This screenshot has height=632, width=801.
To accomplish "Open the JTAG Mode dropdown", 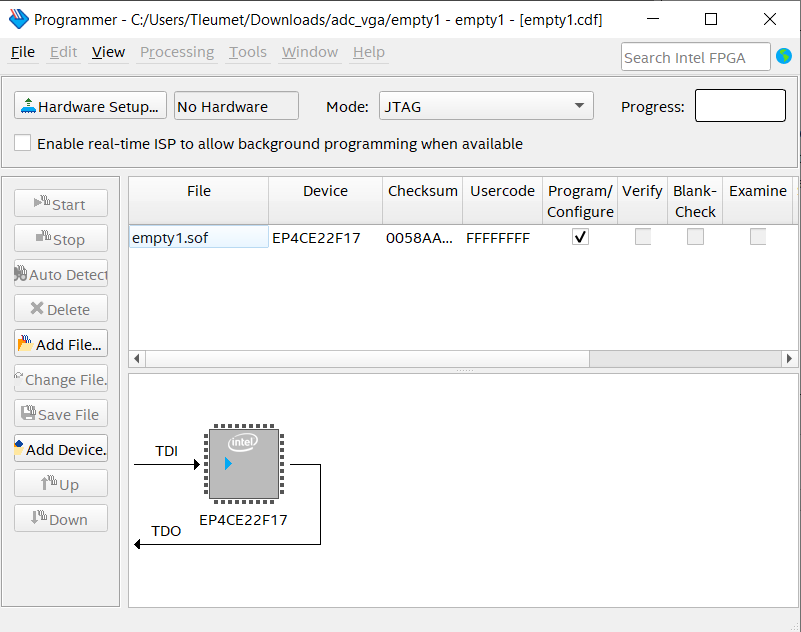I will tap(486, 106).
